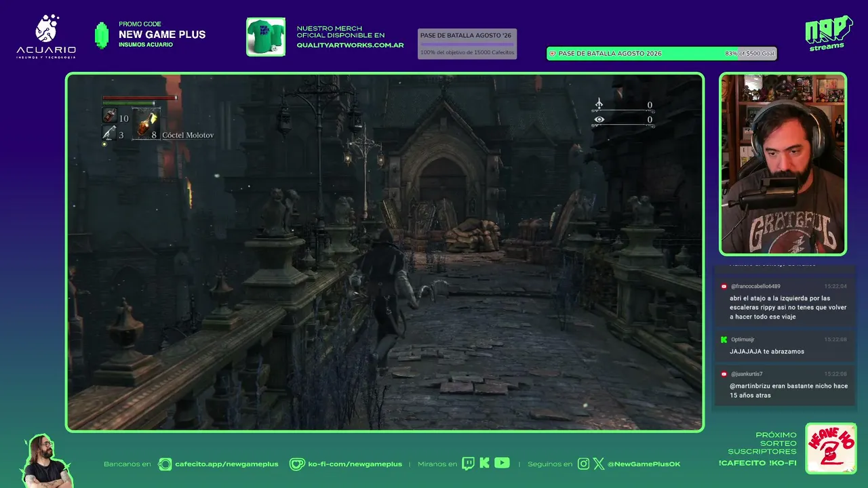868x488 pixels.
Task: Click the streamer cartoon avatar at bottom left
Action: point(47,460)
